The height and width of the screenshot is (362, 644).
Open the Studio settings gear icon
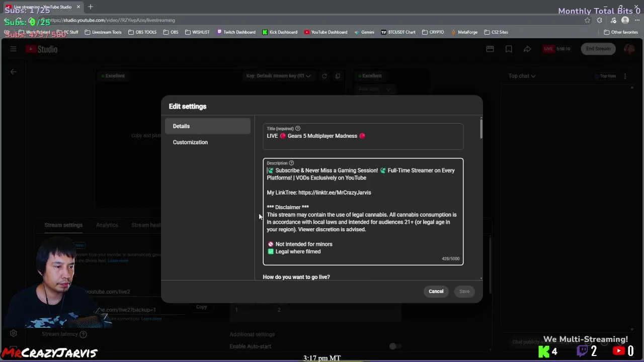(14, 333)
